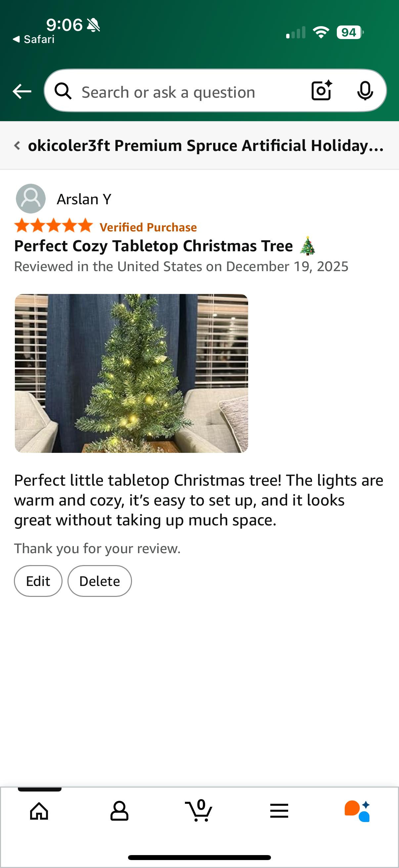
Task: Tap Arslan Y reviewer avatar
Action: coord(31,199)
